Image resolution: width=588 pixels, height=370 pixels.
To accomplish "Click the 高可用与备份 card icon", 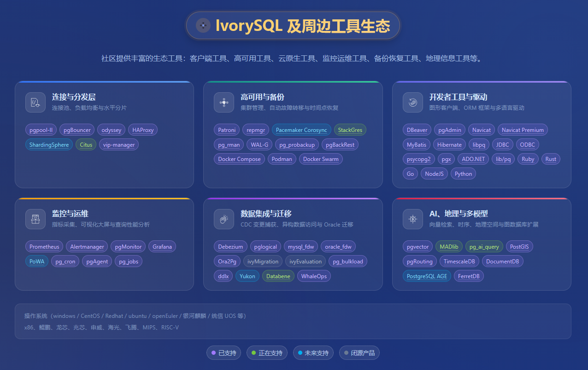I will pos(224,102).
